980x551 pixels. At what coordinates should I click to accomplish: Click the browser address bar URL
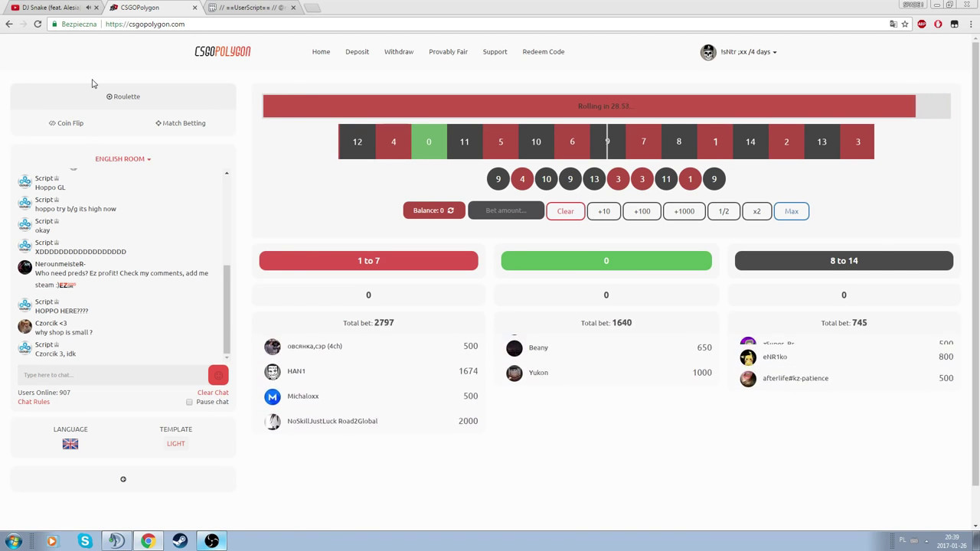[x=145, y=24]
